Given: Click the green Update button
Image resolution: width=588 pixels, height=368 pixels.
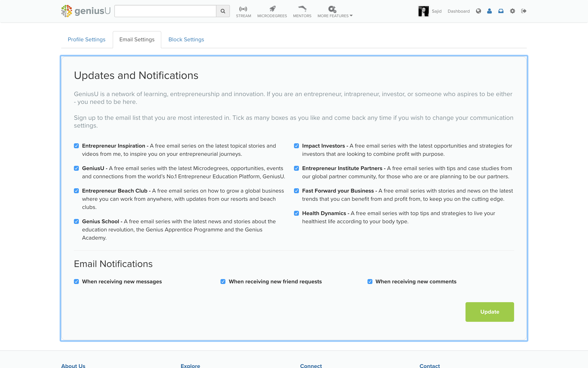Looking at the screenshot, I should [x=490, y=312].
